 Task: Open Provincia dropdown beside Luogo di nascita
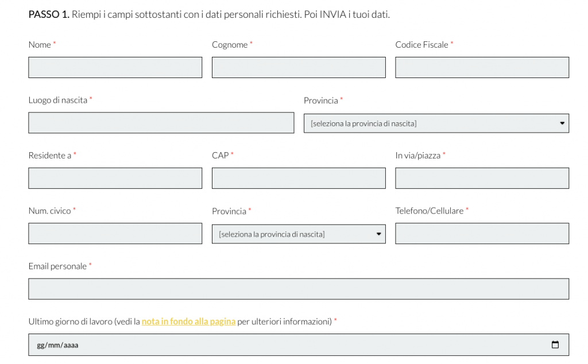click(x=436, y=123)
